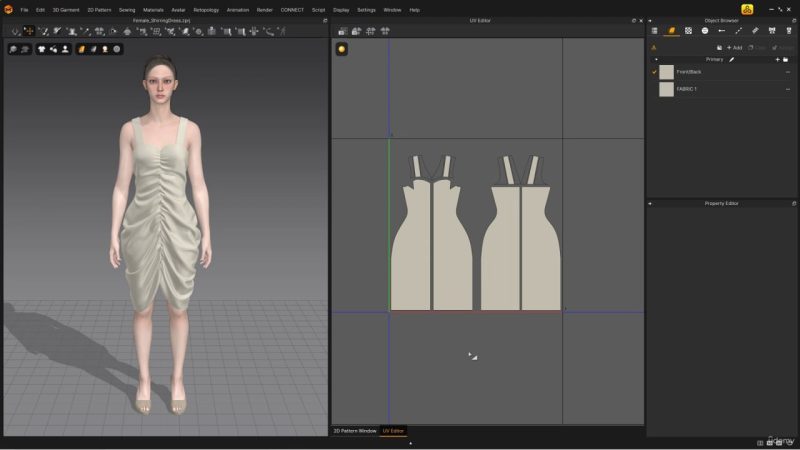This screenshot has height=450, width=800.
Task: Toggle the garment display icon in 3D view
Action: (42, 48)
